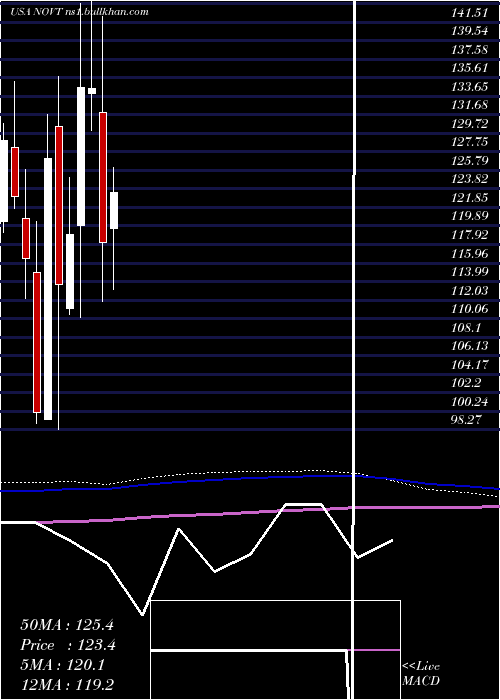Click the 129.72 price axis label

click(470, 124)
